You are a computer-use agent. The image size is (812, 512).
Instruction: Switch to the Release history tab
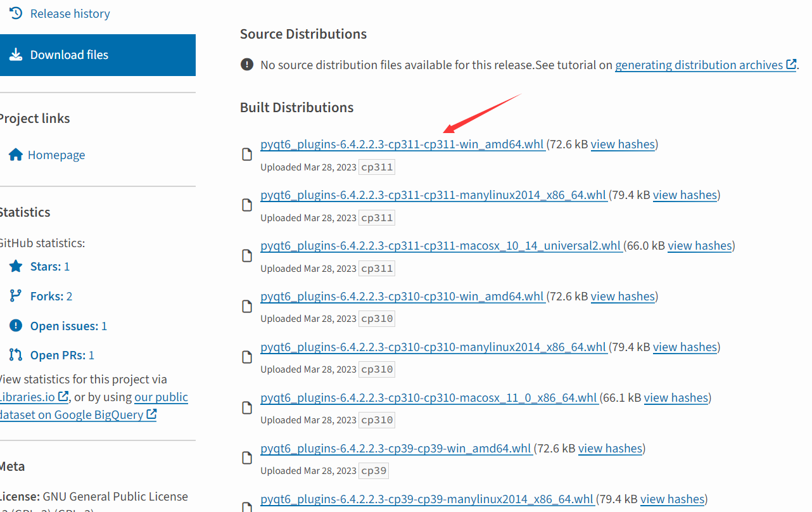(70, 13)
